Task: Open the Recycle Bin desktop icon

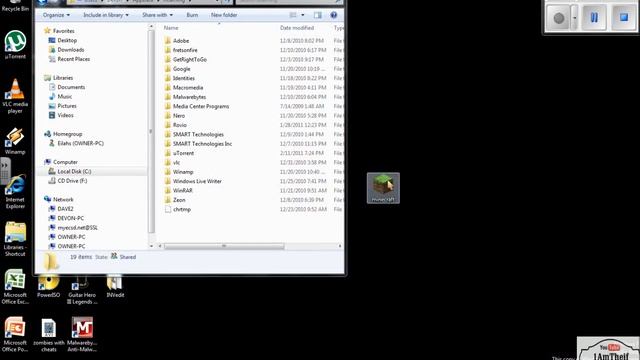Action: [15, 6]
